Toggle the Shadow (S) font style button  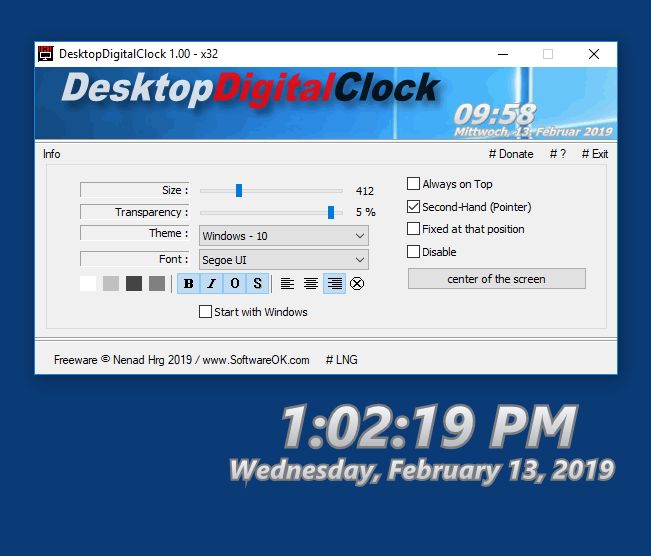(x=257, y=284)
